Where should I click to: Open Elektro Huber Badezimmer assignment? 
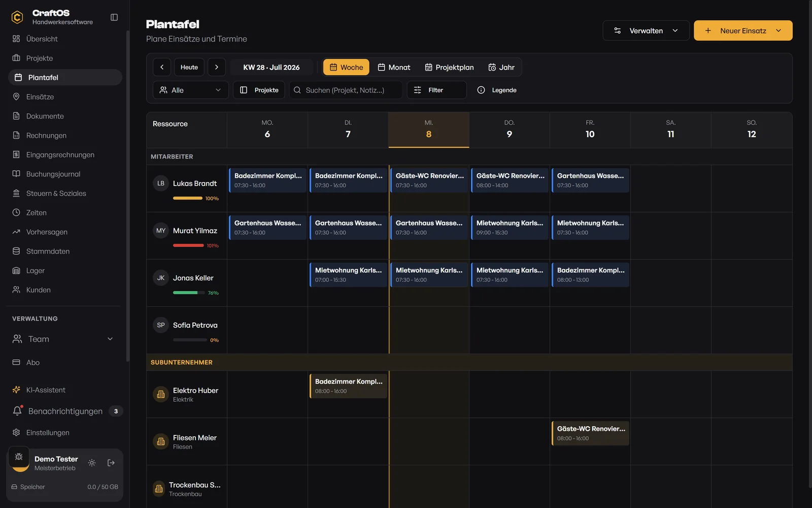(x=348, y=386)
